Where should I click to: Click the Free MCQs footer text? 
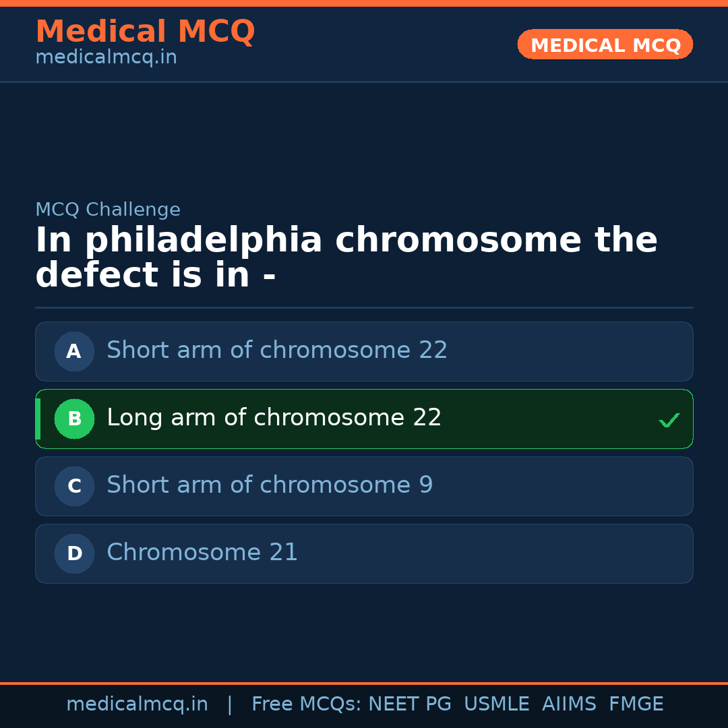coord(306,704)
